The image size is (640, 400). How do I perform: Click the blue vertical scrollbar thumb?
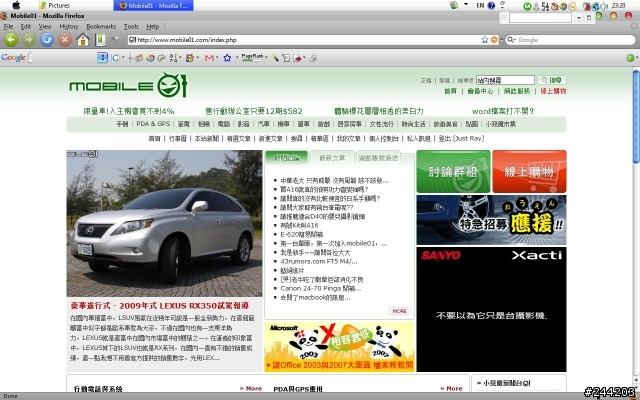(636, 117)
